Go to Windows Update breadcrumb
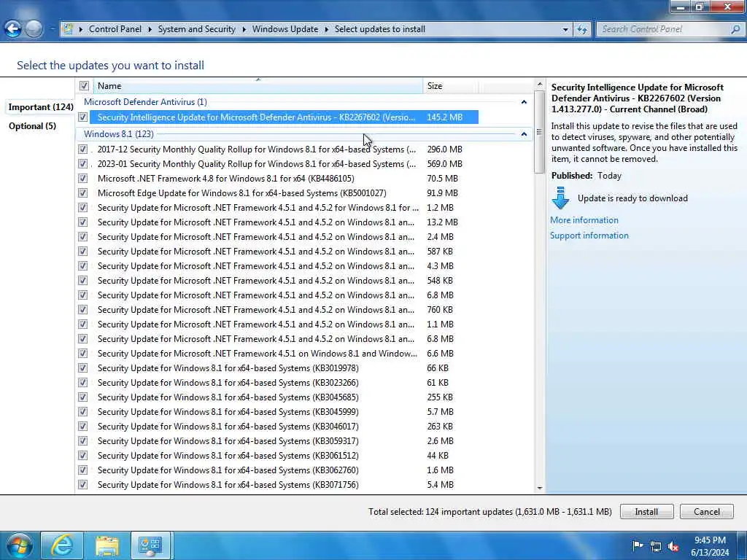This screenshot has height=560, width=747. 285,29
